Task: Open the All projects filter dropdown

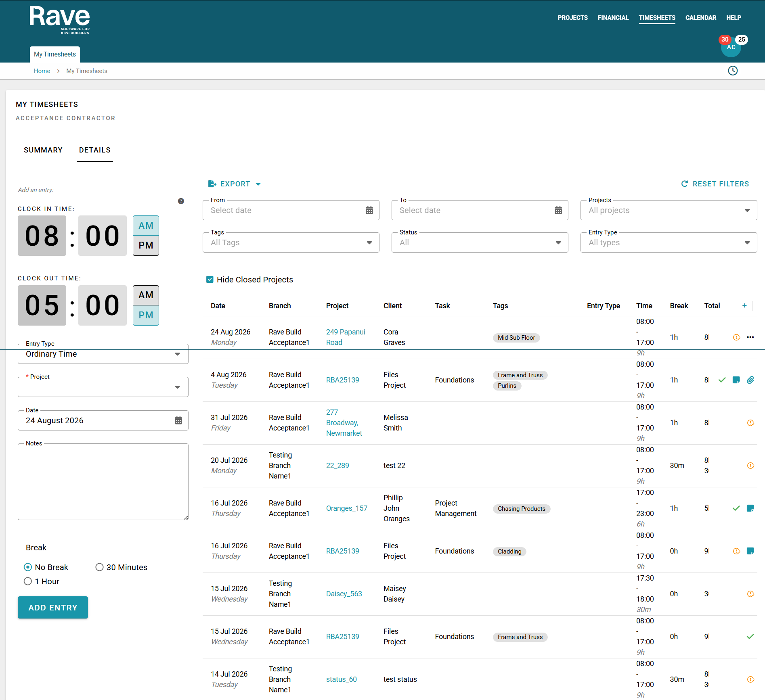Action: pos(669,210)
